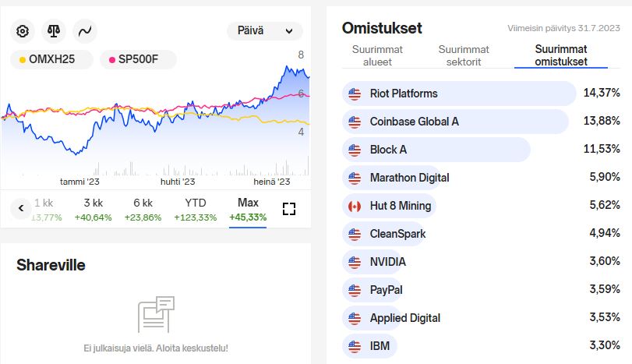632x364 pixels.
Task: Select the 3 kk time period
Action: [x=93, y=210]
